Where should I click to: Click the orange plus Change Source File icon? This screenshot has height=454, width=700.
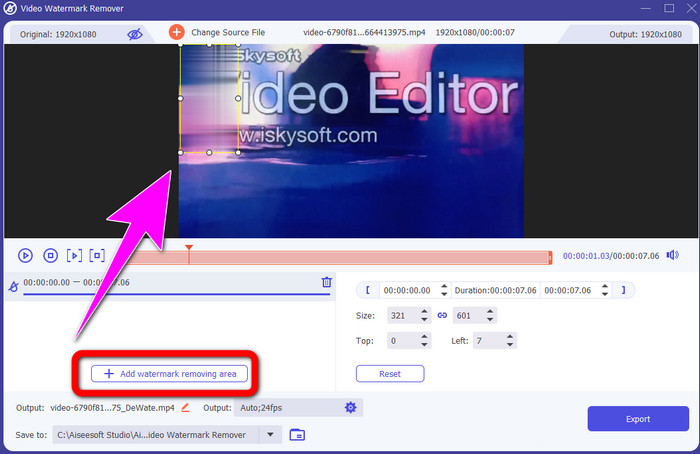coord(176,32)
